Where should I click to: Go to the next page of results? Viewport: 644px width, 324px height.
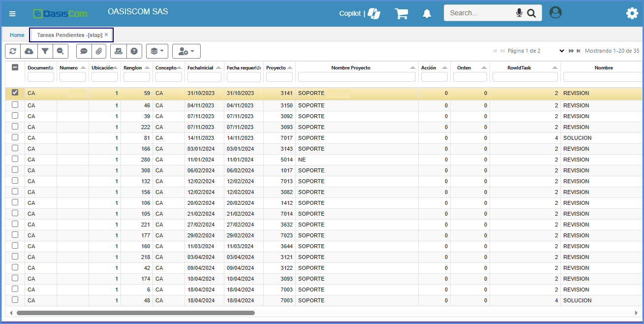(571, 51)
